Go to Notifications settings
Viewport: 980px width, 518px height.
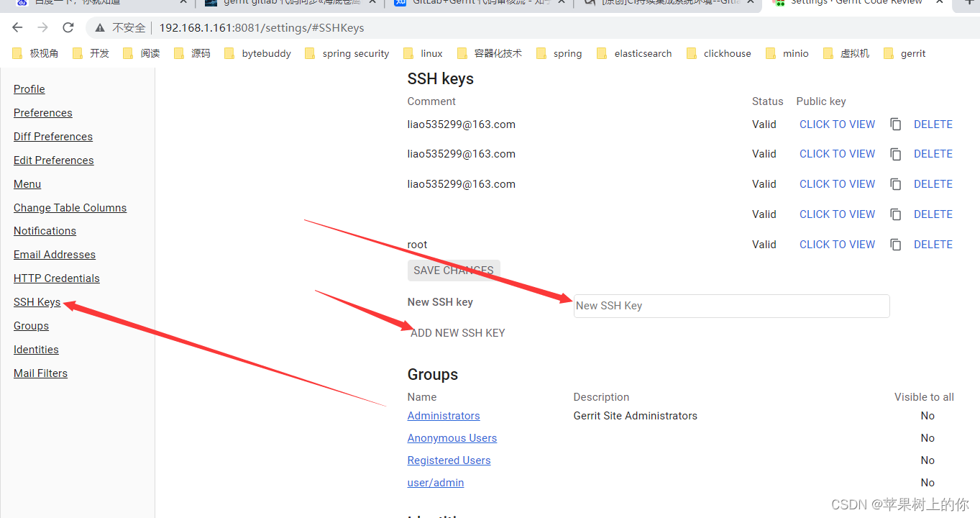[x=45, y=231]
